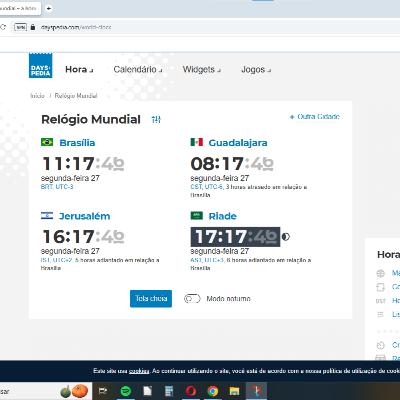Image resolution: width=400 pixels, height=400 pixels.
Task: Select the Jerusalém 16:17 clock
Action: tap(83, 237)
